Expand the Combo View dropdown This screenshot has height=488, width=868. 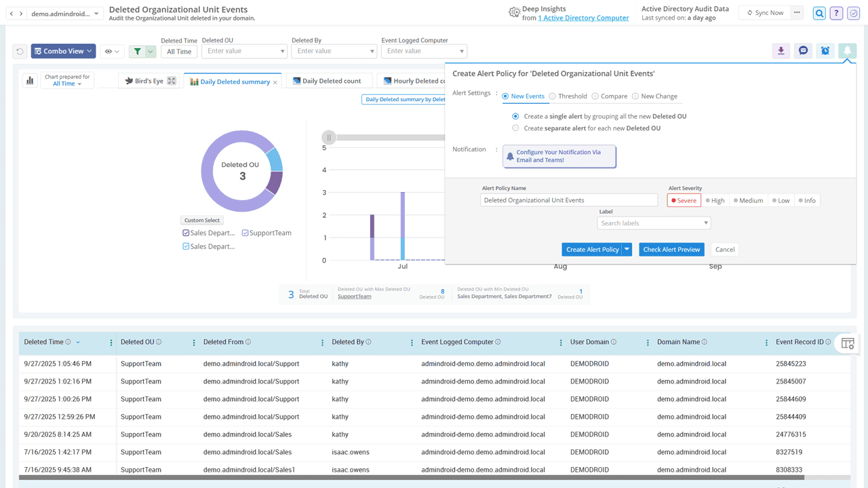click(63, 51)
